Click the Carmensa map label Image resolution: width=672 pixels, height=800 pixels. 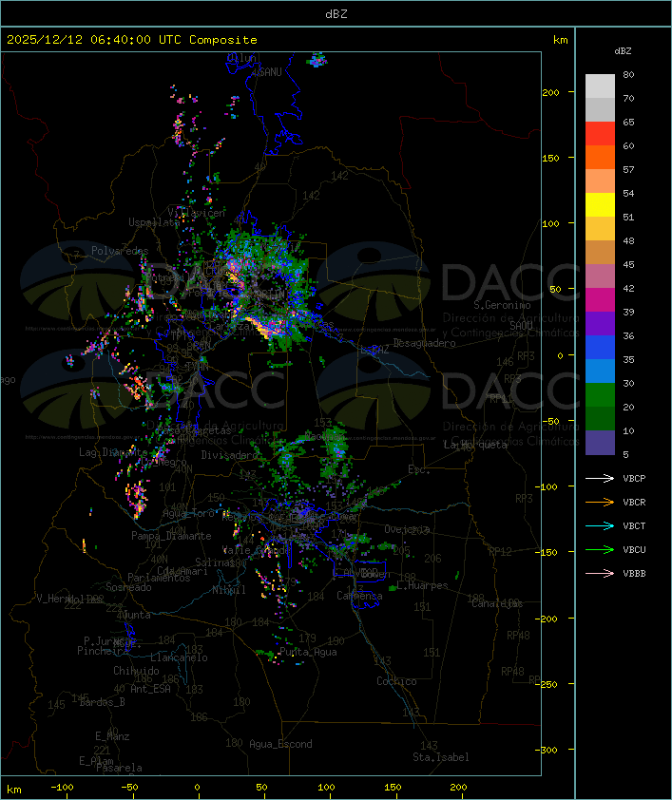click(359, 596)
